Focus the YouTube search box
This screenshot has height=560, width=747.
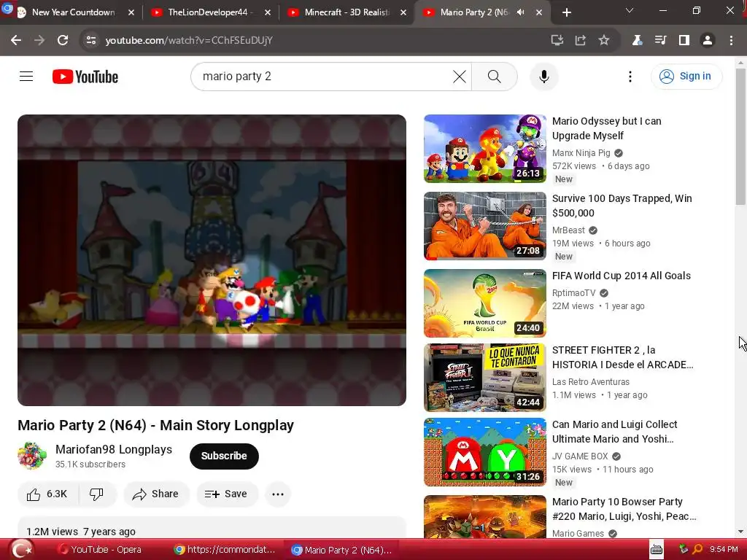pyautogui.click(x=324, y=76)
